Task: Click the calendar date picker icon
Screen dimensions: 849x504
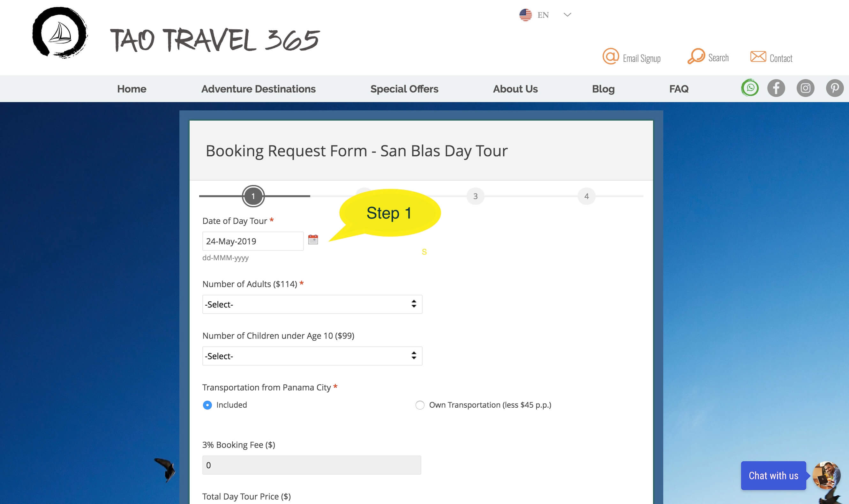Action: coord(313,240)
